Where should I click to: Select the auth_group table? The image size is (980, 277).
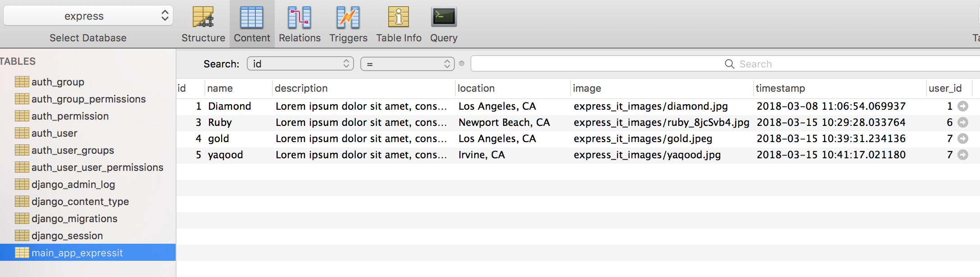tap(58, 82)
